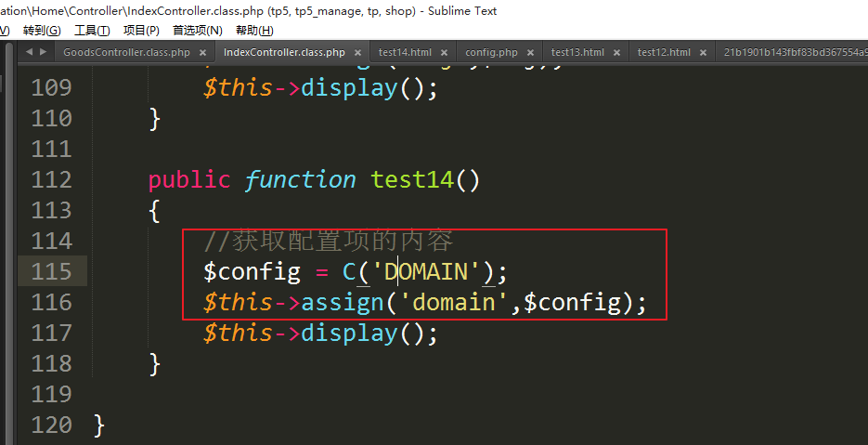Screen dimensions: 868x445
Task: Click the left tab scroll arrow
Action: [29, 52]
